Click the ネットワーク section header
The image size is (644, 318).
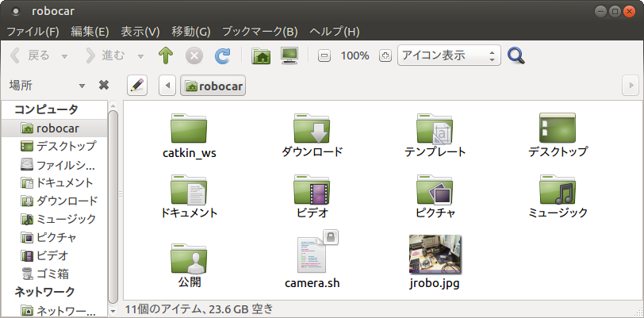[44, 292]
